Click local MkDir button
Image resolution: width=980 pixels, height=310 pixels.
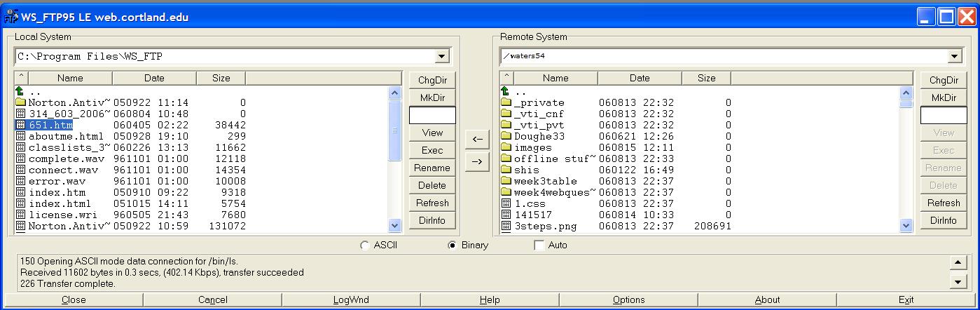(432, 97)
